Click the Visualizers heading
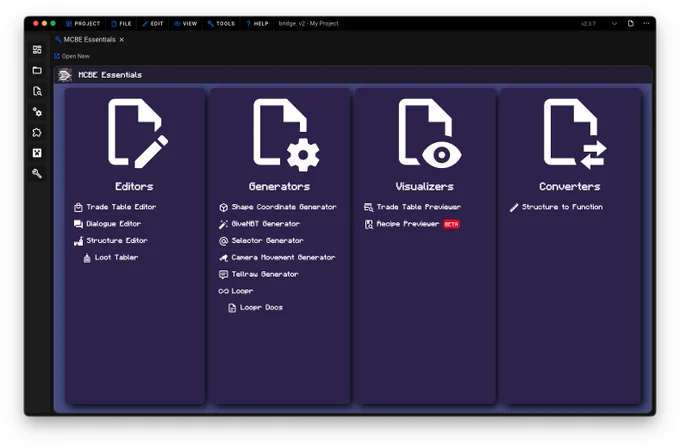680x448 pixels. point(425,186)
